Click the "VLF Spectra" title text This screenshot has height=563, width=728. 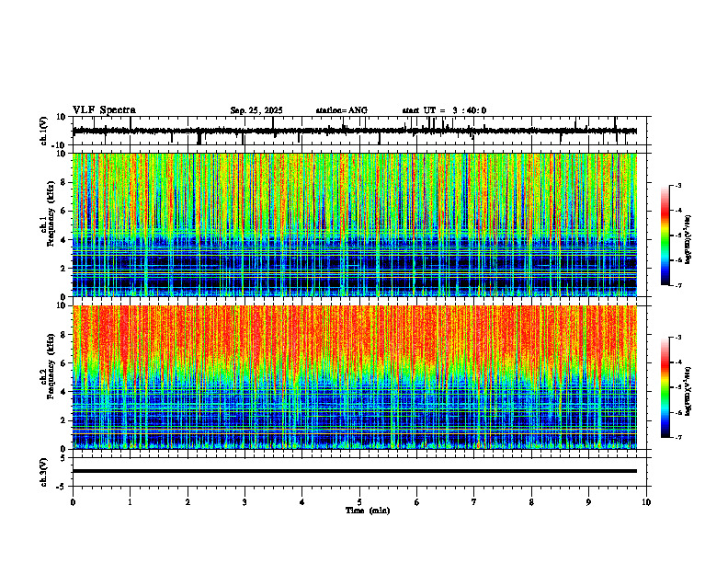point(104,110)
